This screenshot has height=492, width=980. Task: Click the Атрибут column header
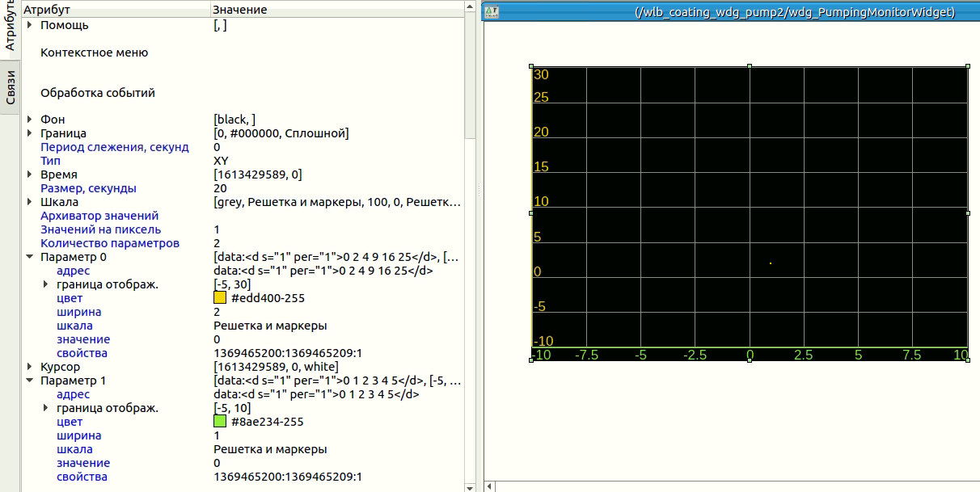47,10
